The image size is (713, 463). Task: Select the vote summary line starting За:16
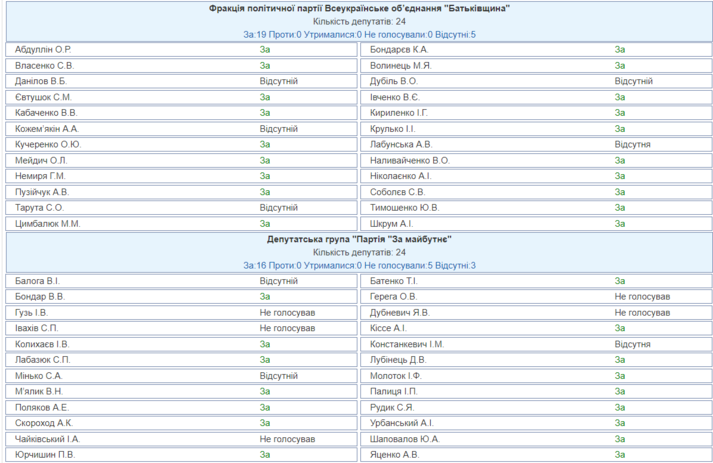(x=359, y=266)
